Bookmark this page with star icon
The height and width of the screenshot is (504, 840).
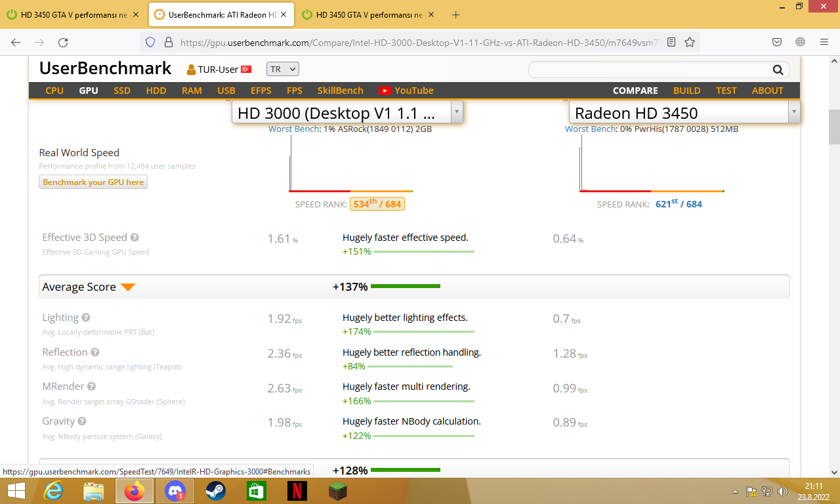click(x=690, y=42)
